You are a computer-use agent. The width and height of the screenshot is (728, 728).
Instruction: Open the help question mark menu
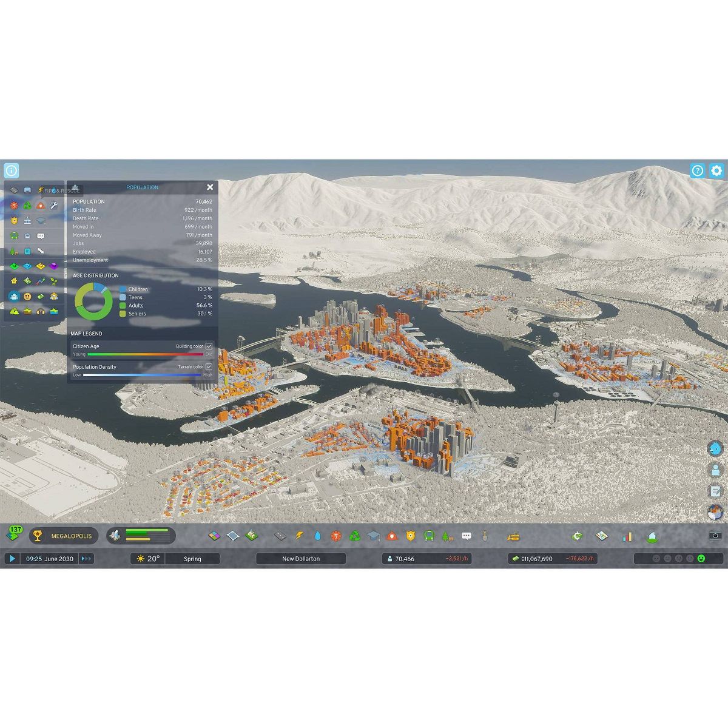click(698, 170)
